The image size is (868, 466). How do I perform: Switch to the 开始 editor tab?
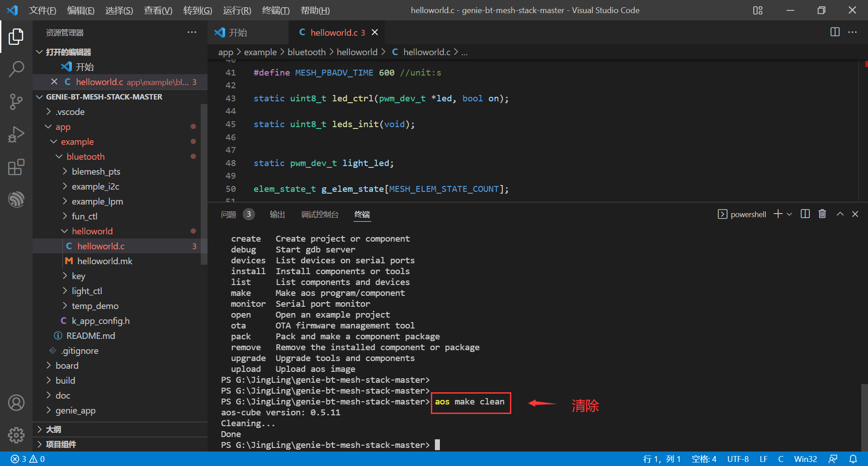pos(248,32)
